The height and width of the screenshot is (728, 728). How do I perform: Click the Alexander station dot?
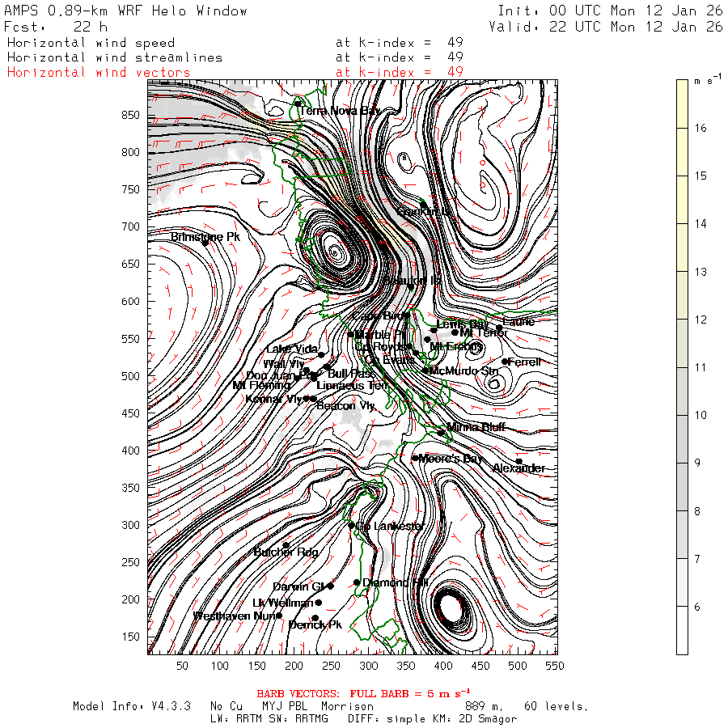(518, 461)
